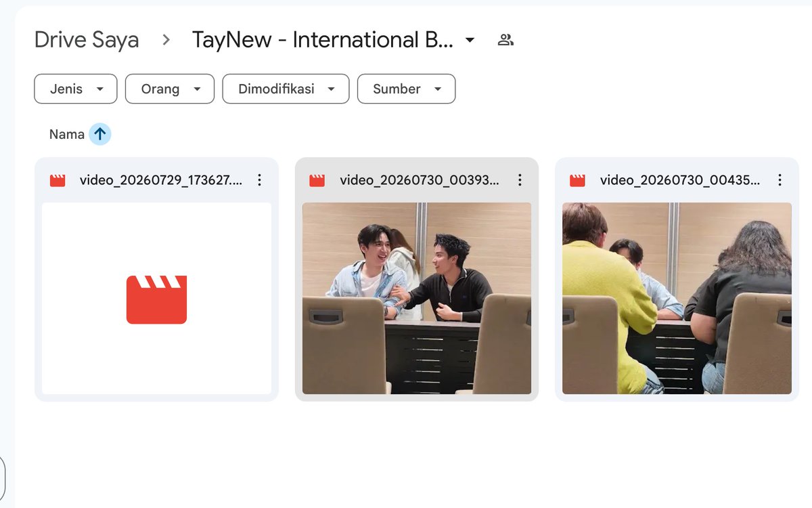This screenshot has width=812, height=508.
Task: Click the placeholder thumbnail of video_20260729_173627
Action: pos(156,299)
